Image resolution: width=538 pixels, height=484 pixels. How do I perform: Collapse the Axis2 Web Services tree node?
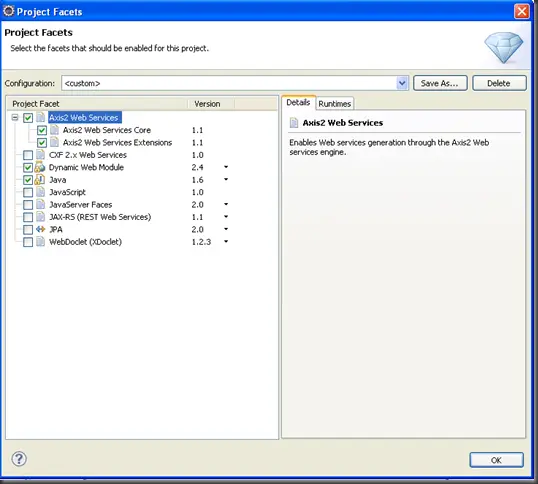pyautogui.click(x=15, y=118)
